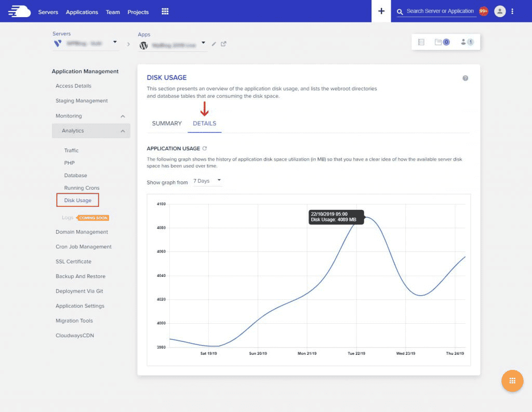This screenshot has width=532, height=412.
Task: Open Team in top navigation
Action: pyautogui.click(x=113, y=12)
